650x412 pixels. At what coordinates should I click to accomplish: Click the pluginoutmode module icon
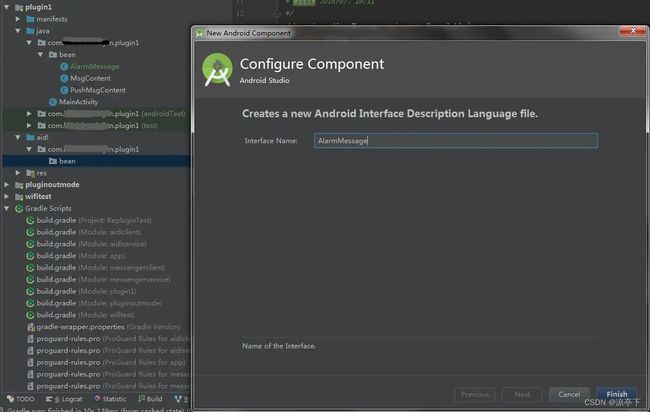click(19, 185)
